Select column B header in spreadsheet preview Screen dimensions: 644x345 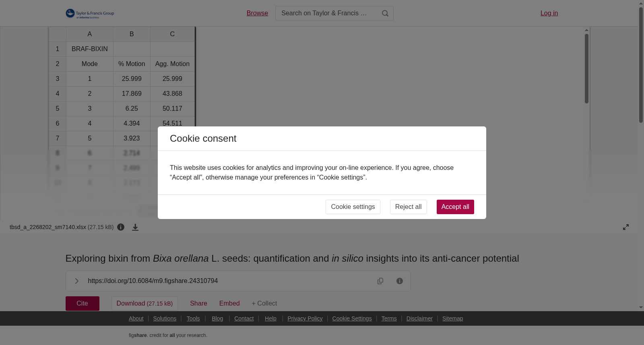click(132, 34)
